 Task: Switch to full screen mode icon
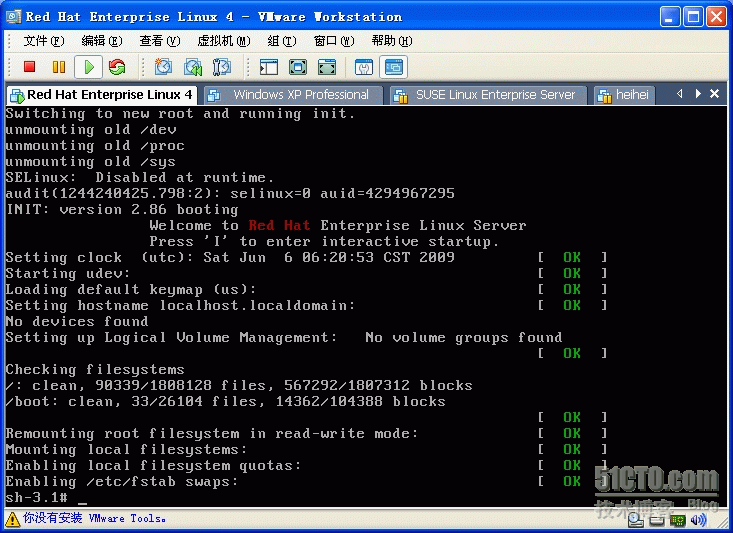[x=298, y=67]
